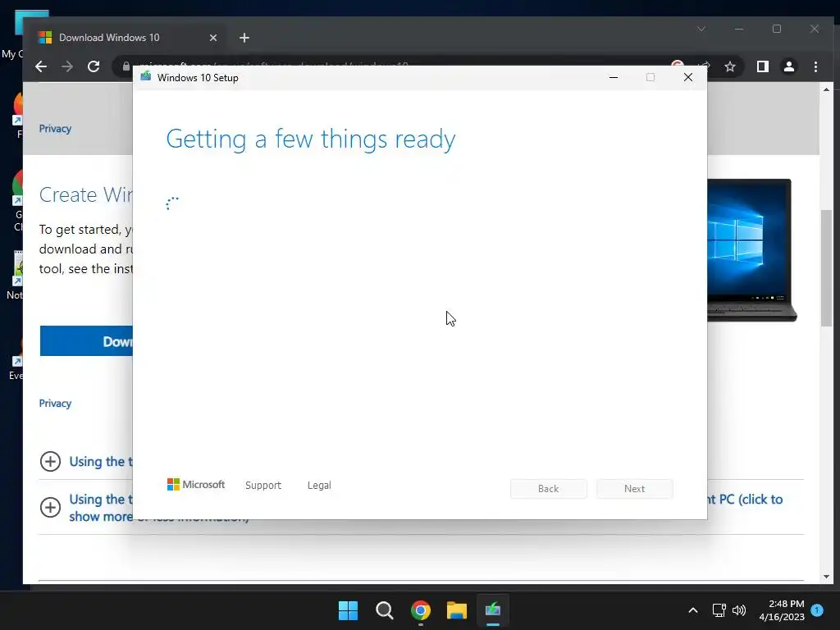
Task: Open Chrome three-dot menu
Action: (815, 66)
